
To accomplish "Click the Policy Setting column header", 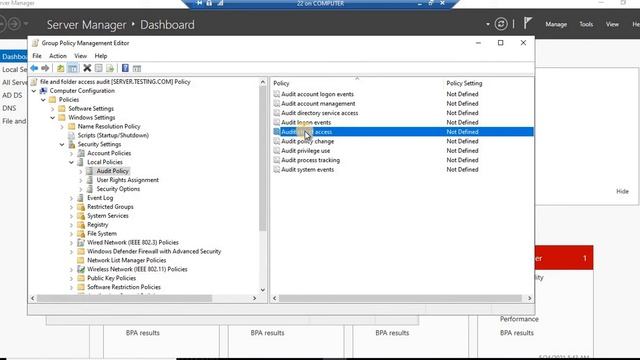I will point(488,83).
